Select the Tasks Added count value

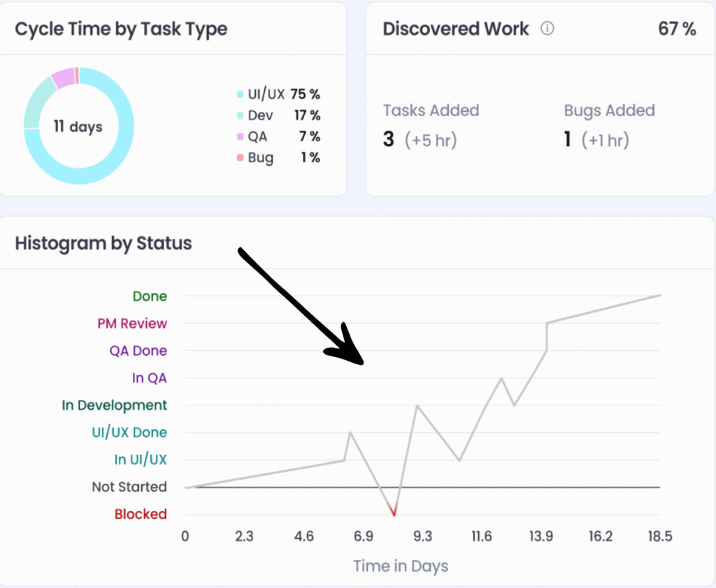point(389,140)
